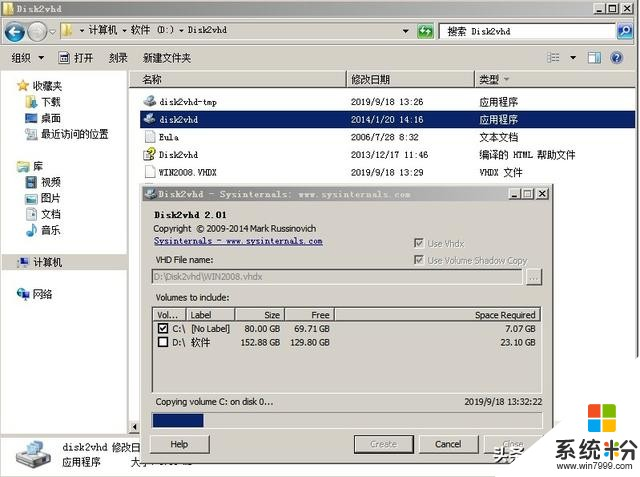Click the green refresh icon by address bar

(x=425, y=31)
